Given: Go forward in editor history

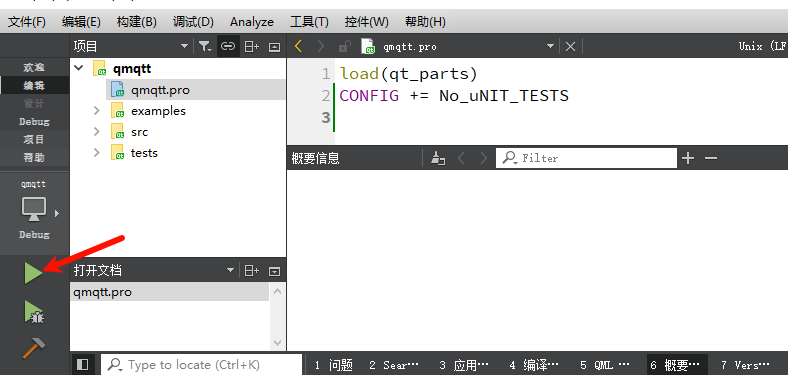Looking at the screenshot, I should (x=321, y=47).
